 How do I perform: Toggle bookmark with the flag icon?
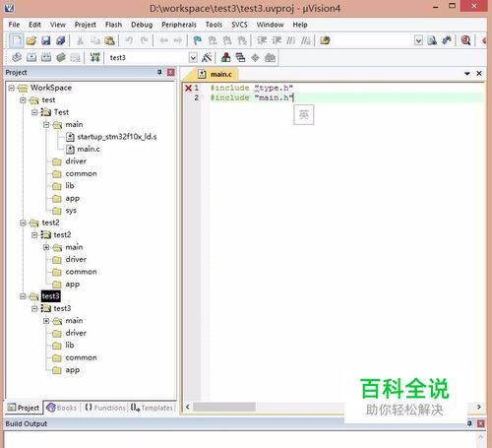(x=197, y=40)
